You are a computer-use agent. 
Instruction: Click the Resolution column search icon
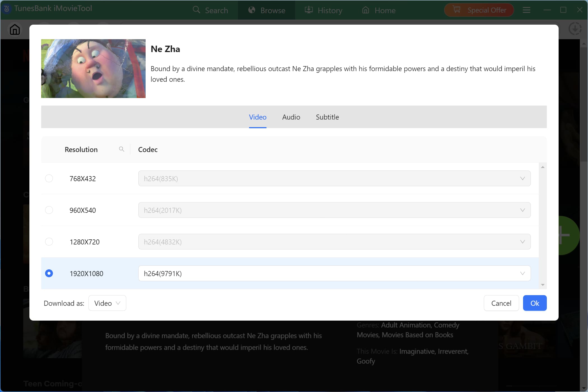coord(122,149)
